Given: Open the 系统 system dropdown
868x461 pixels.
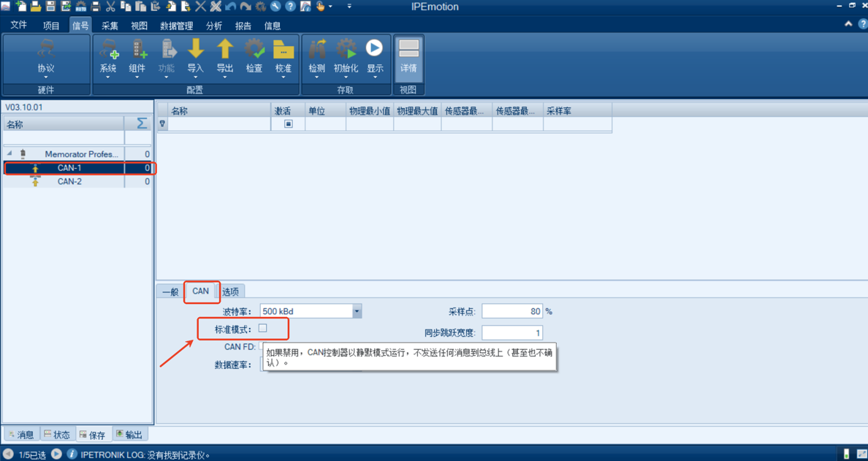Looking at the screenshot, I should coord(108,77).
